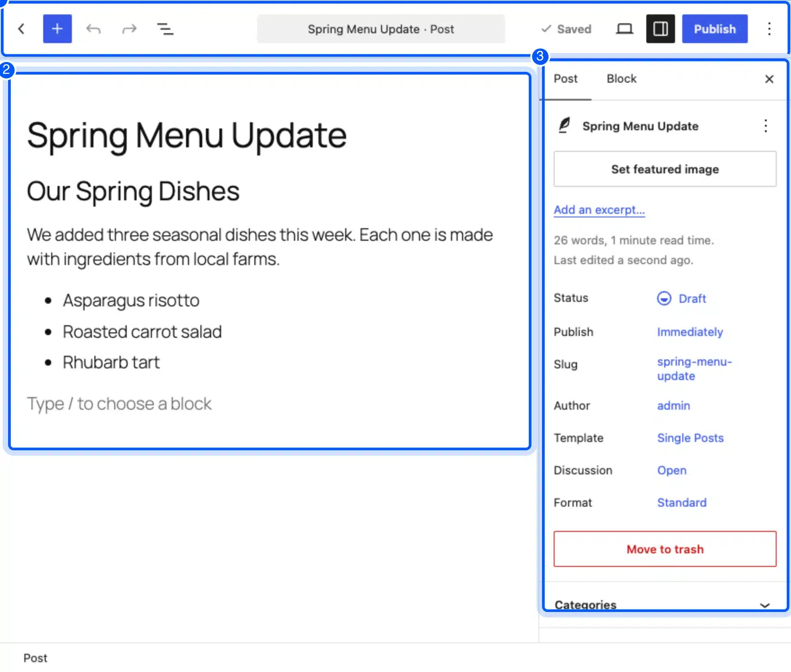
Task: Click paragraph starting We added three seasonal
Action: (260, 247)
